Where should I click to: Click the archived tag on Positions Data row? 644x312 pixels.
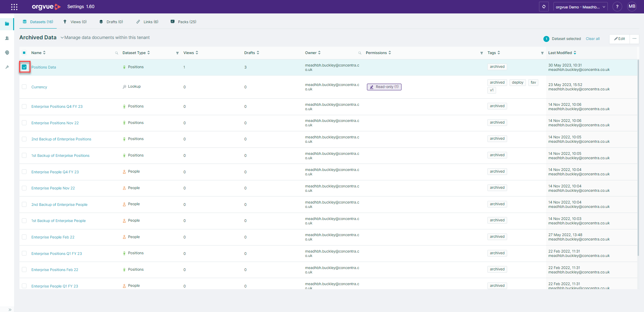click(497, 66)
